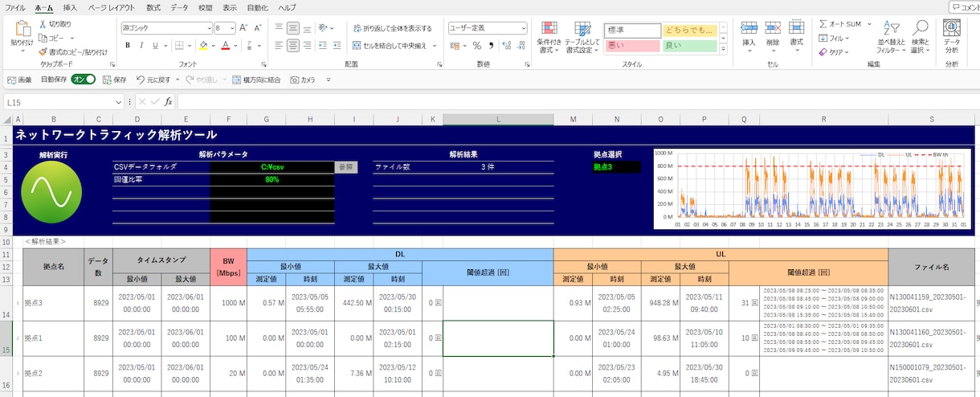Image resolution: width=980 pixels, height=397 pixels.
Task: Click the Image (画像) quick access button
Action: (x=19, y=80)
